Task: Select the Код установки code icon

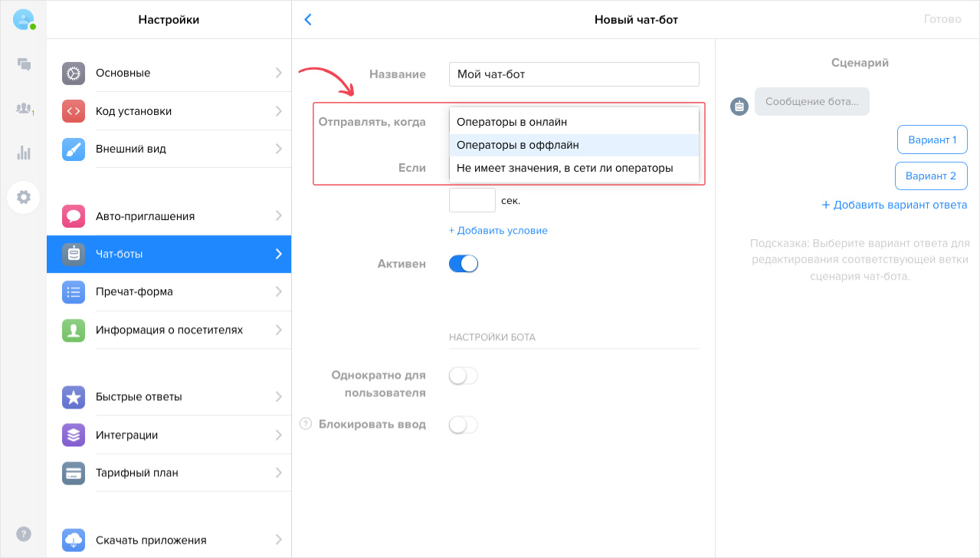Action: point(73,111)
